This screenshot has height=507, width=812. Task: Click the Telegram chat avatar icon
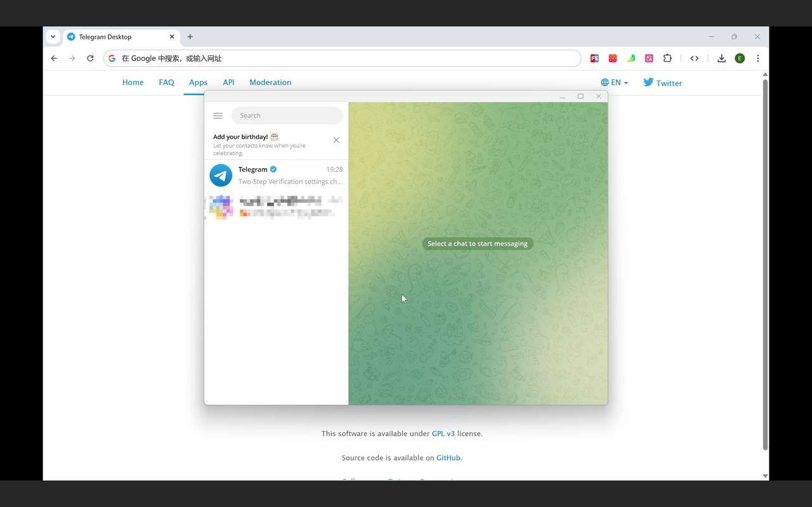(221, 175)
